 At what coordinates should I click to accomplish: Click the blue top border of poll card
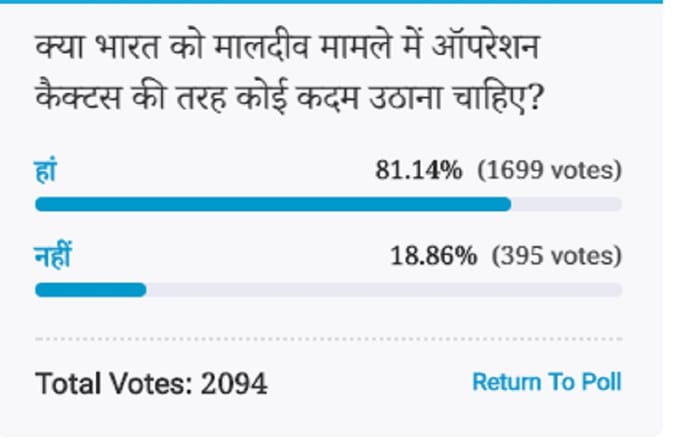[330, 3]
